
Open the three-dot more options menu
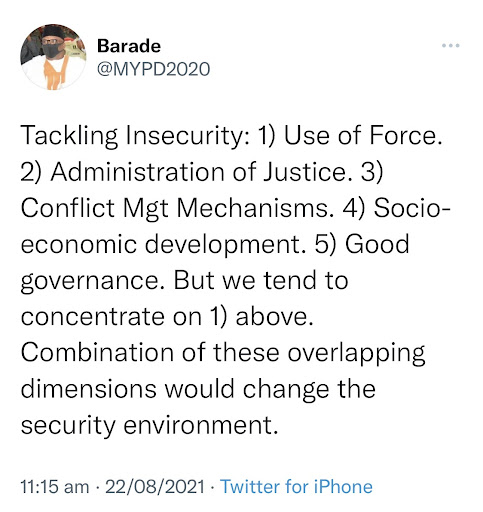tap(451, 45)
